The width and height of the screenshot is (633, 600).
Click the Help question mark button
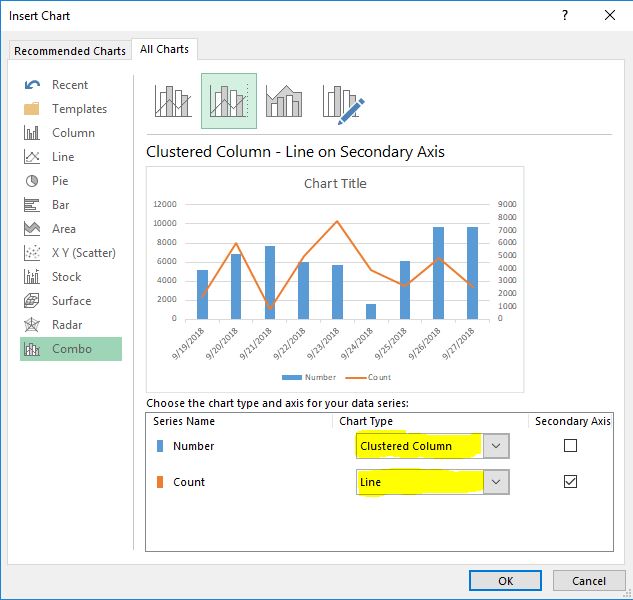[x=565, y=15]
